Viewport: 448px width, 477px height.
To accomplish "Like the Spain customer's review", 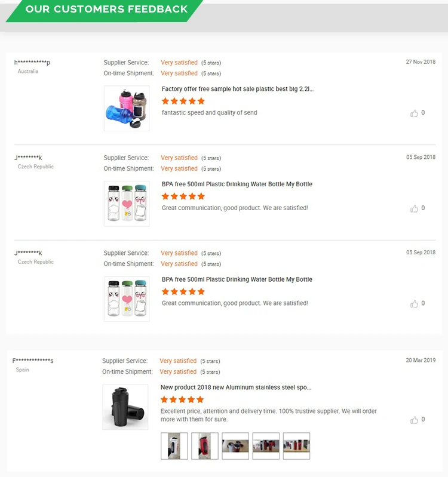I will pyautogui.click(x=414, y=420).
